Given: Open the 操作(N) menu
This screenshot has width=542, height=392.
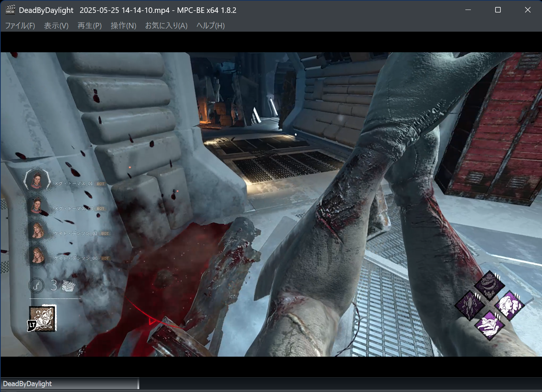Looking at the screenshot, I should click(123, 26).
